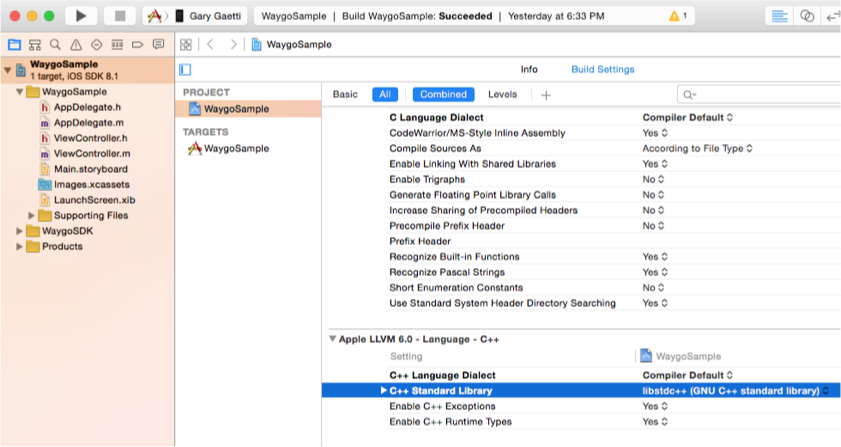
Task: Open the Issue navigator
Action: pos(76,45)
